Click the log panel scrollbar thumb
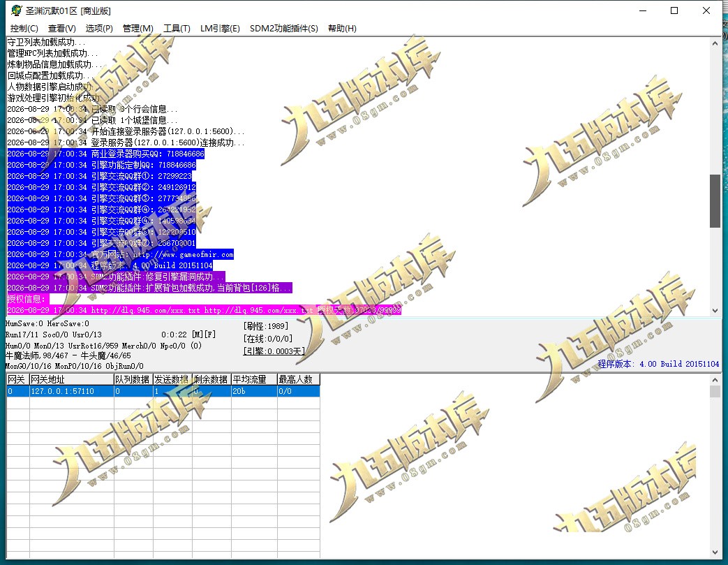728x565 pixels. click(715, 201)
